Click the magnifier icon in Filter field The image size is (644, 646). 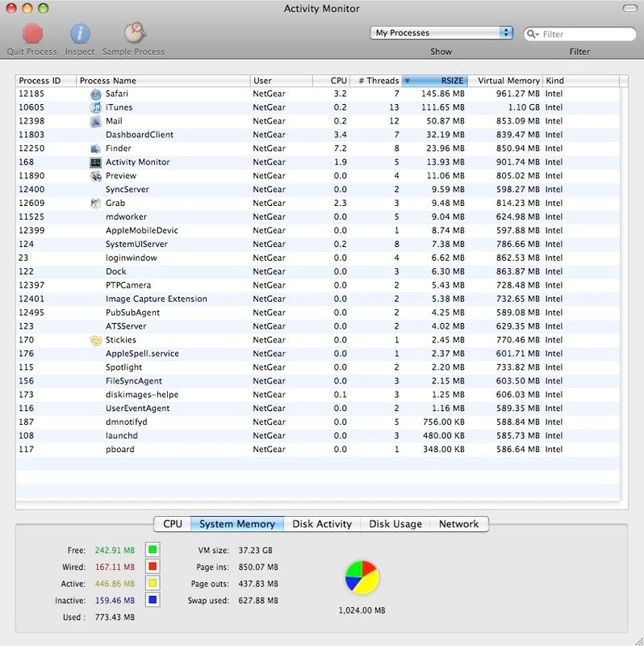click(x=533, y=34)
